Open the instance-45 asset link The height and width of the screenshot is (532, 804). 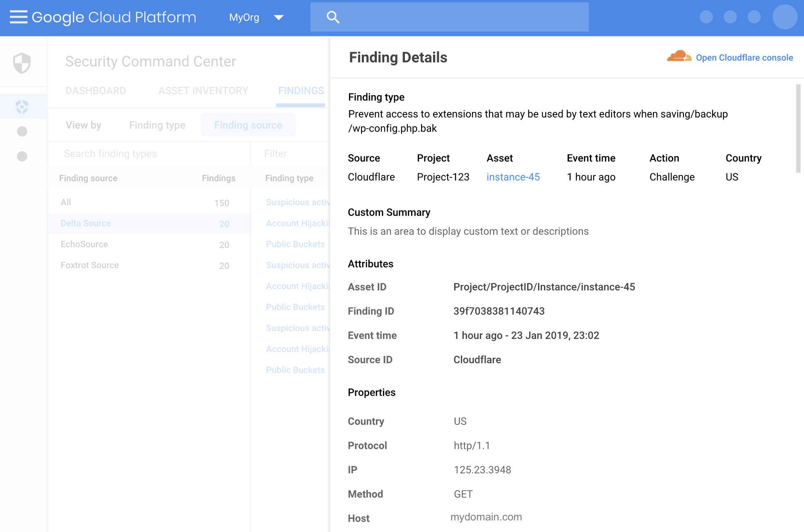coord(513,177)
